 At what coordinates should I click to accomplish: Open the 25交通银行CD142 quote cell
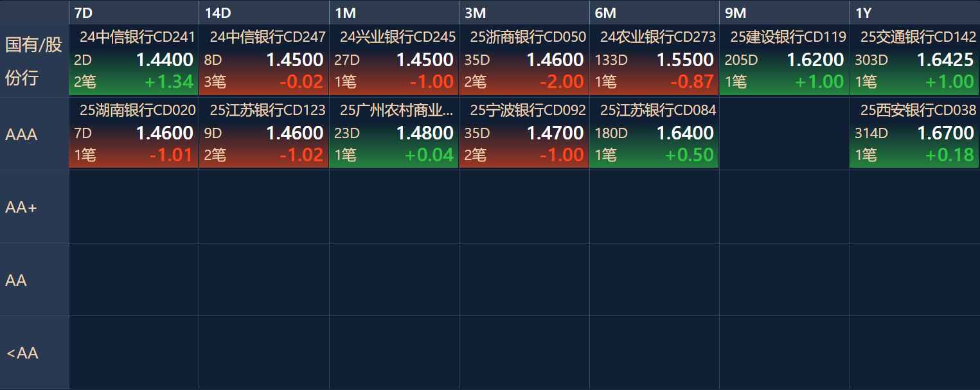pos(914,60)
